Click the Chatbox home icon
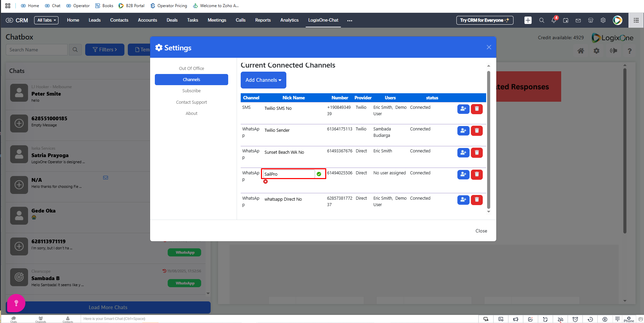Viewport: 644px width, 323px height. click(x=581, y=51)
